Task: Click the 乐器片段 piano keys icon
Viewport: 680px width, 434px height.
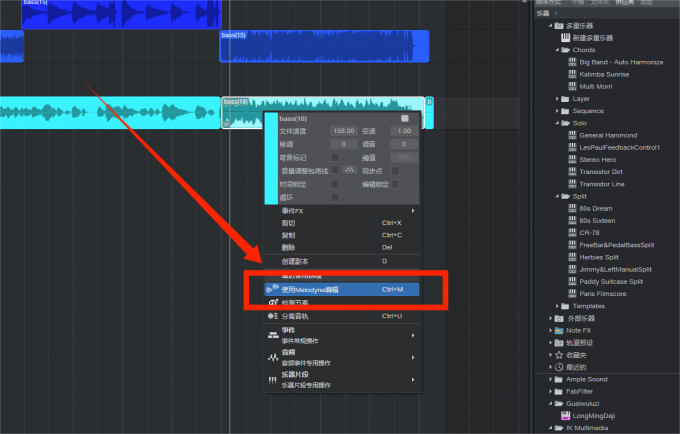Action: (x=272, y=380)
